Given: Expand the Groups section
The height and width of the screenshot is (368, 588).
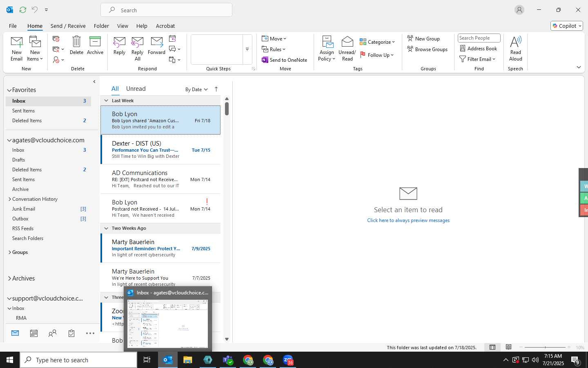Looking at the screenshot, I should coord(10,252).
